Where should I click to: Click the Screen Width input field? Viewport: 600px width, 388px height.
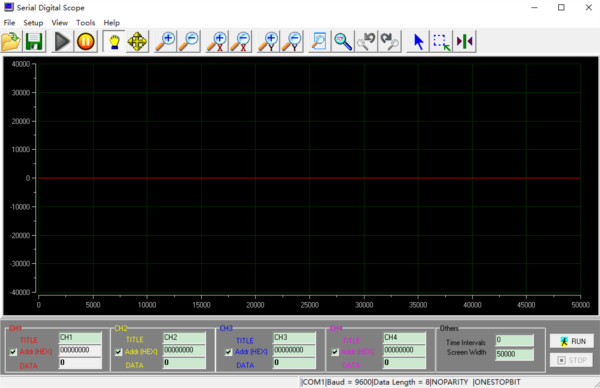(514, 354)
